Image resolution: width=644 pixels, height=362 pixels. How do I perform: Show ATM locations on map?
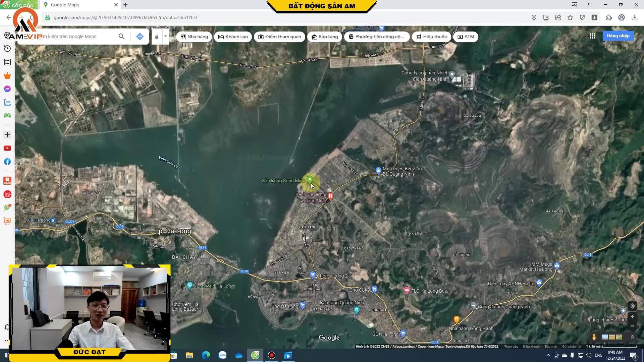(466, 37)
